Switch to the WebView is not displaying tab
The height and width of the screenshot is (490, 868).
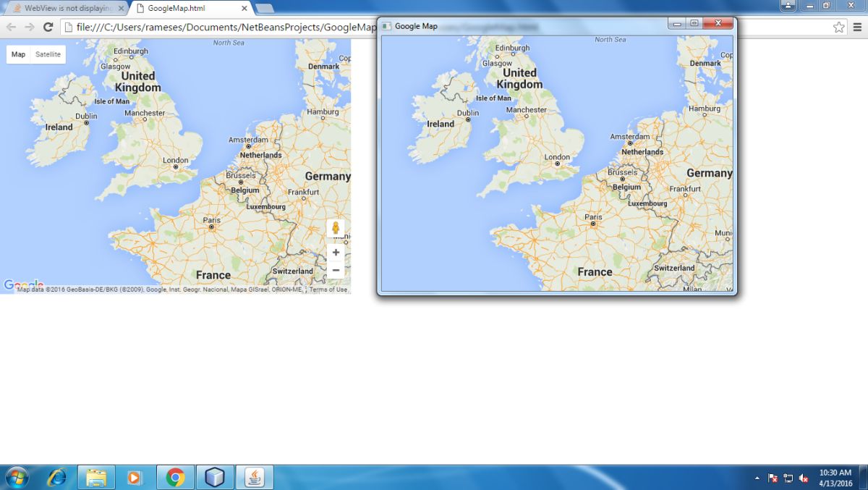coord(67,9)
